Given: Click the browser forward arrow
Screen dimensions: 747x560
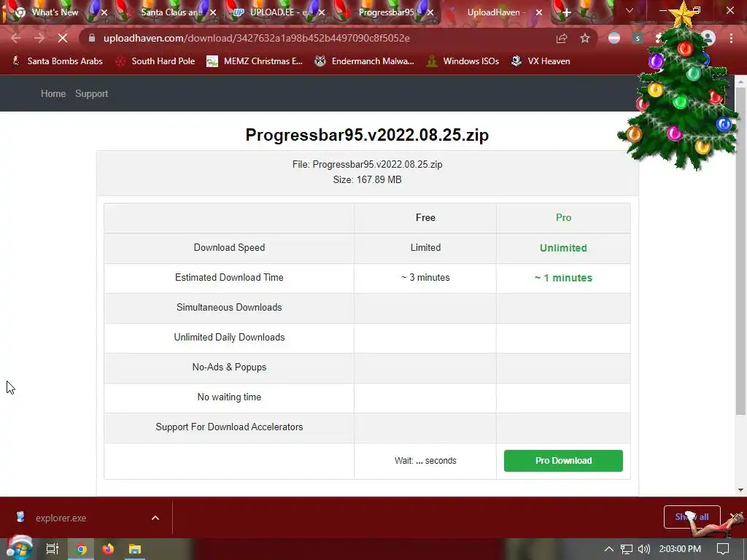Looking at the screenshot, I should 39,38.
